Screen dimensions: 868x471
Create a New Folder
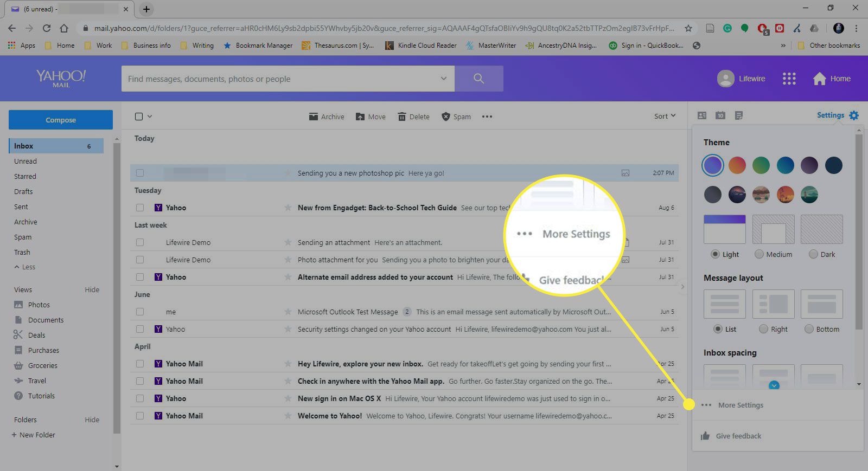(33, 435)
